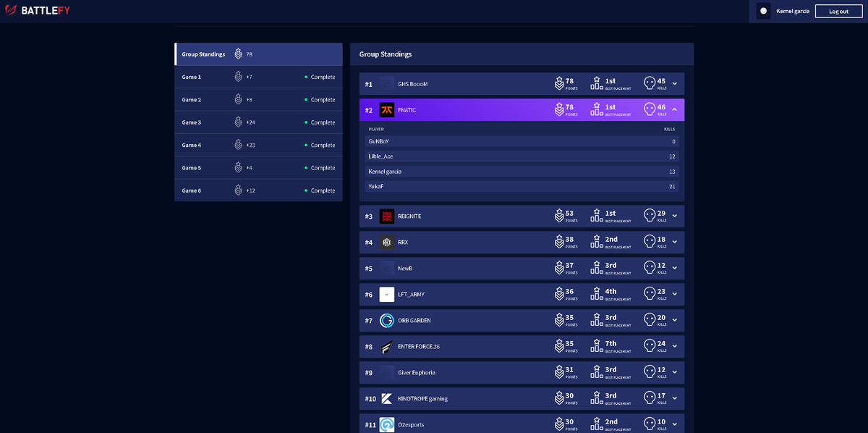Select the Group Standings tab in sidebar
This screenshot has width=868, height=433.
[x=258, y=54]
